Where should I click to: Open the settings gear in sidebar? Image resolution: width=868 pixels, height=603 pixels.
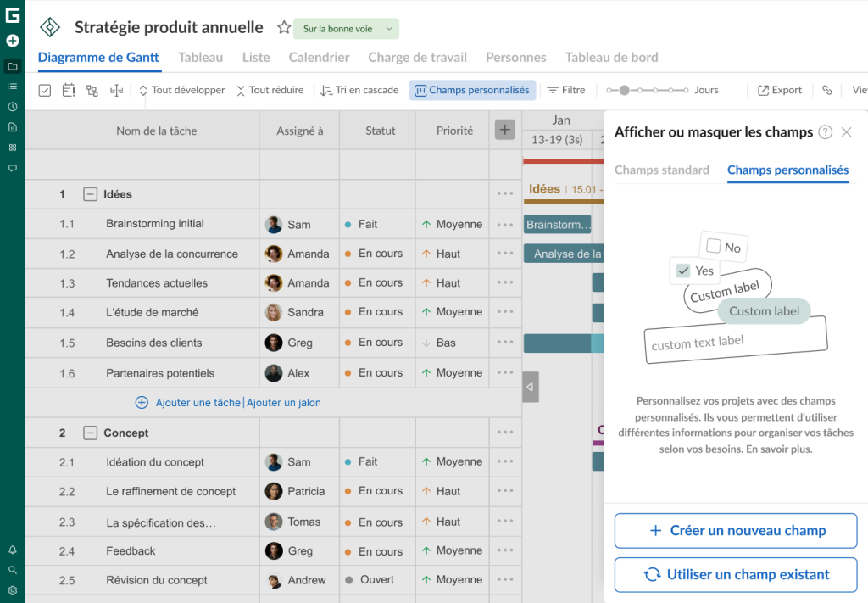[x=12, y=590]
